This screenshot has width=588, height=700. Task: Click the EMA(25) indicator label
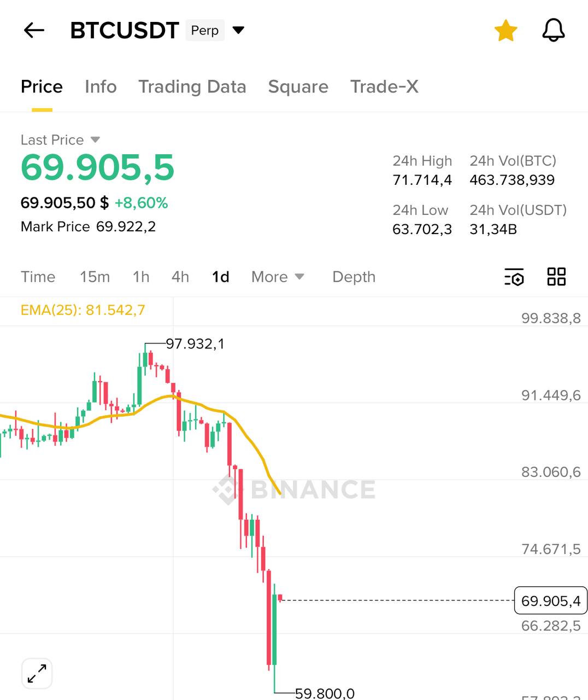coord(83,310)
